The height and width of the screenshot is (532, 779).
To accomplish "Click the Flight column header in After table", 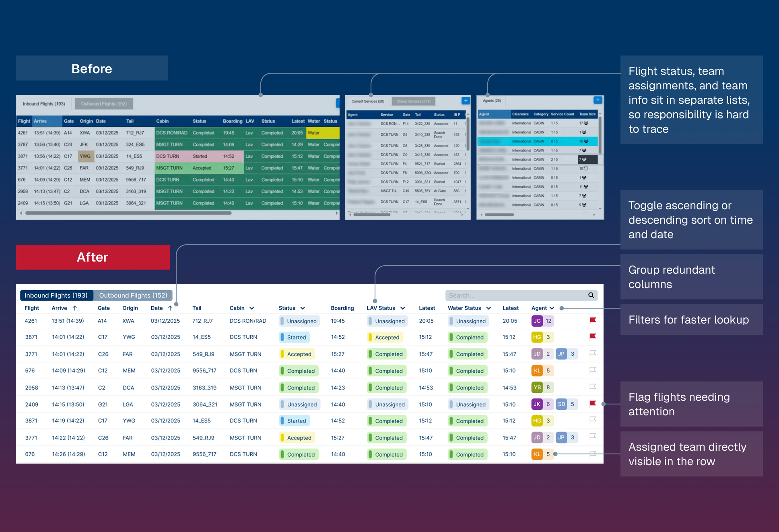I will click(x=32, y=308).
